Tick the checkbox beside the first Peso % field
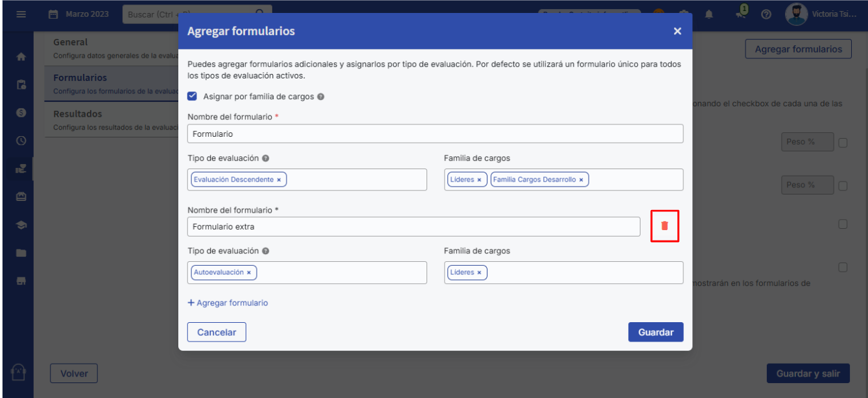 pyautogui.click(x=843, y=143)
